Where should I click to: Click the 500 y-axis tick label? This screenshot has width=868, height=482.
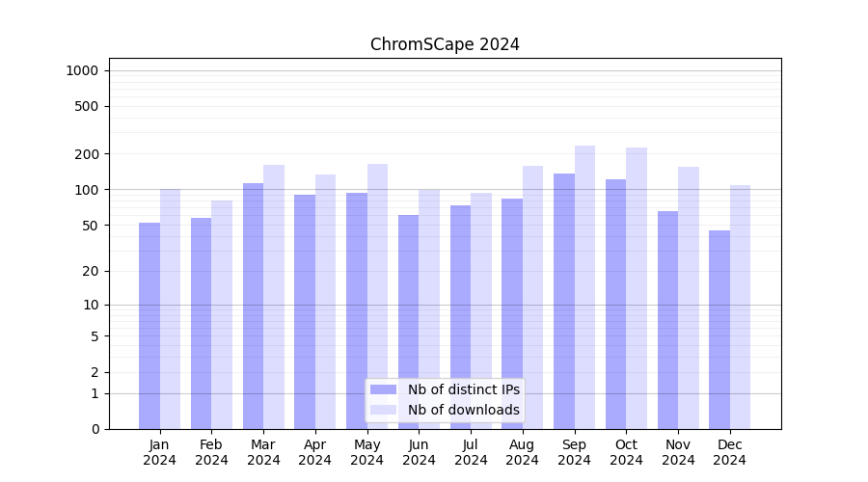pos(88,106)
